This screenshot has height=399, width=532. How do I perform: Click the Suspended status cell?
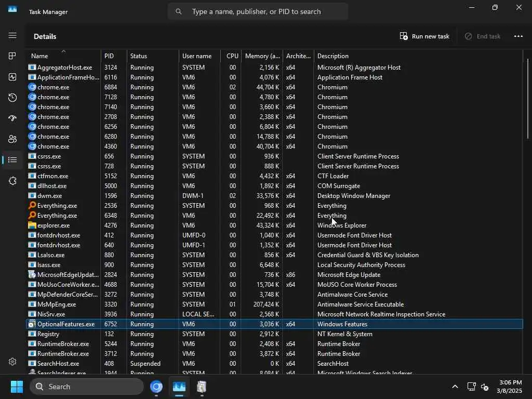(145, 363)
